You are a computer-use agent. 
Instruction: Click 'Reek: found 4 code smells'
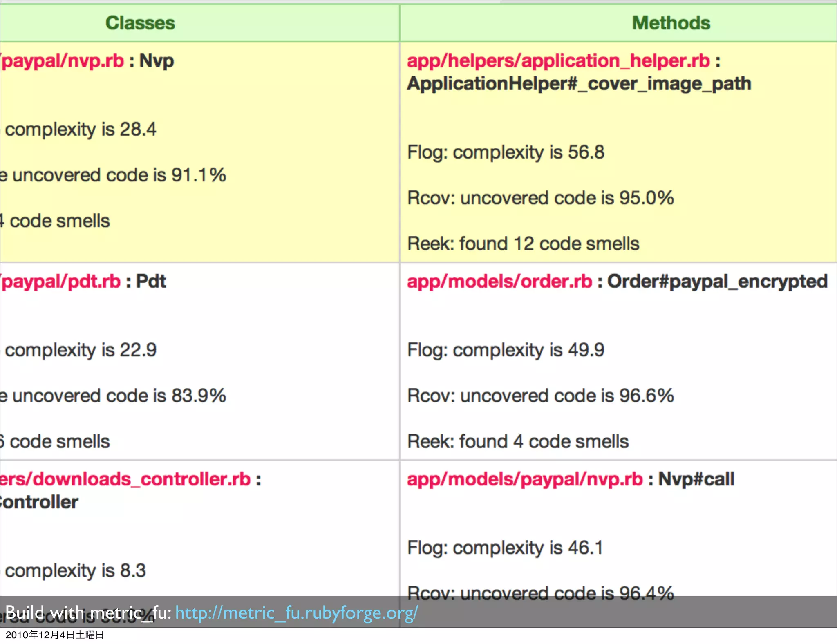518,441
